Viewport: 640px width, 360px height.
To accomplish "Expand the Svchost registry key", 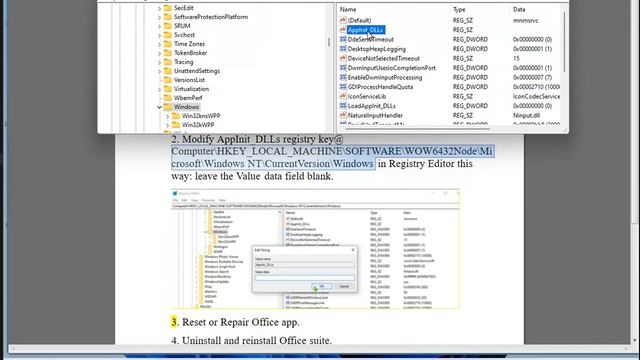I will [x=160, y=35].
